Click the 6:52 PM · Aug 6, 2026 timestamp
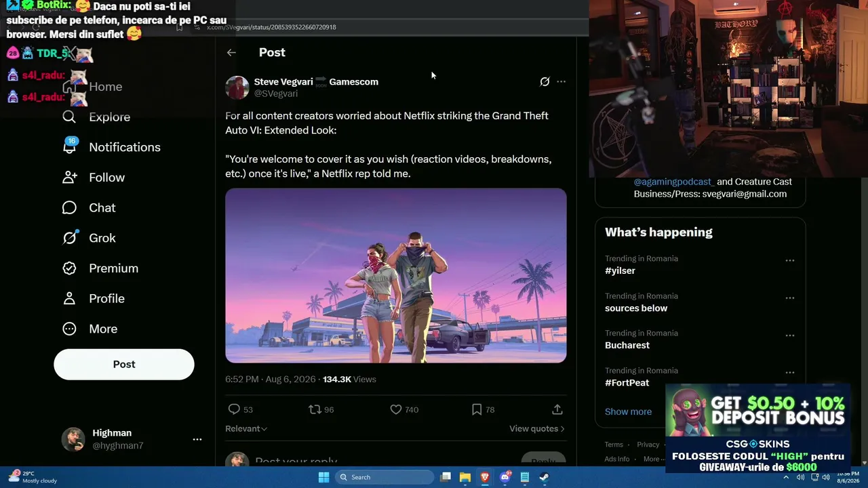 click(270, 380)
